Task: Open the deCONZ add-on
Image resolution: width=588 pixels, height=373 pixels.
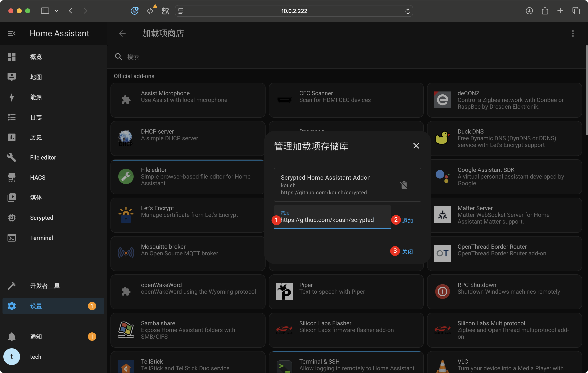Action: (504, 100)
